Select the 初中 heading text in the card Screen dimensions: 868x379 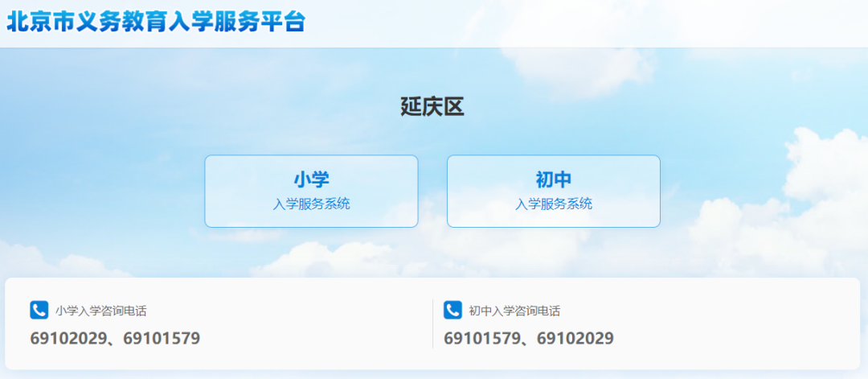click(x=554, y=179)
